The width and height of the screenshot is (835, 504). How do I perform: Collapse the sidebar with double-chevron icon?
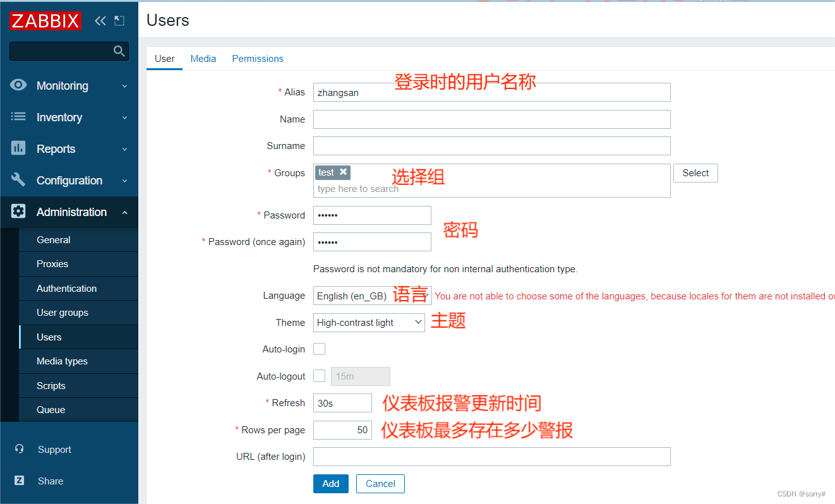click(x=100, y=21)
